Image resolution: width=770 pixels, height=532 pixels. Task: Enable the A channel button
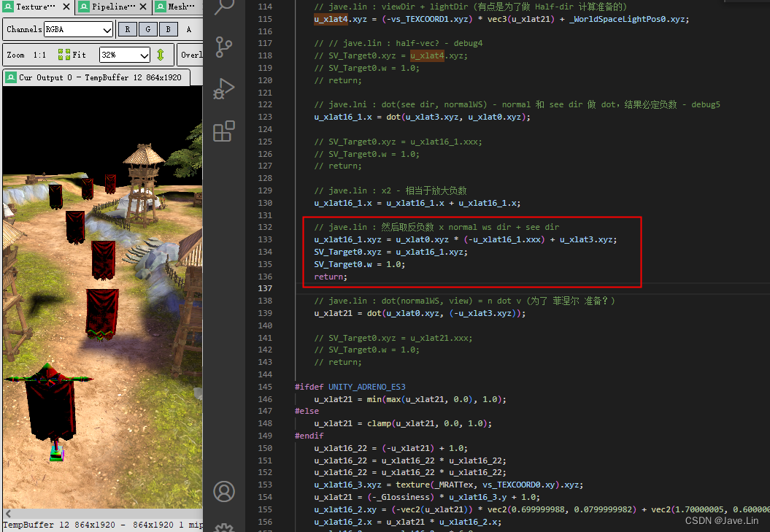[x=188, y=29]
